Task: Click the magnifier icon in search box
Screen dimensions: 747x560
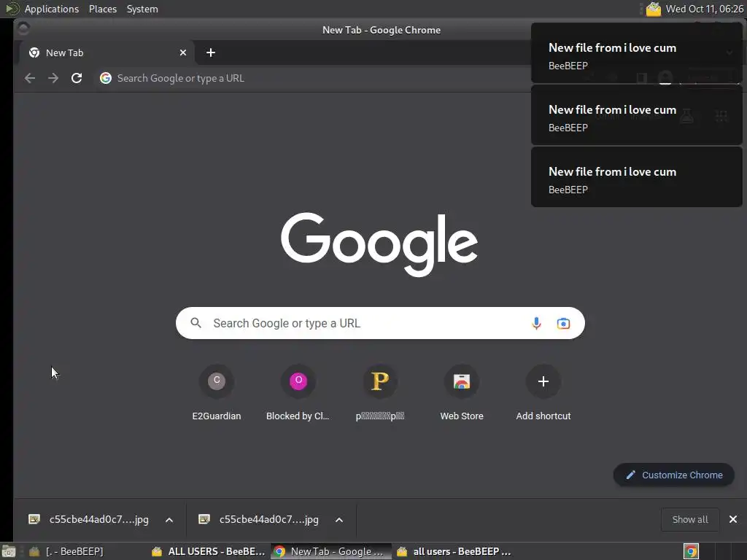Action: click(x=196, y=323)
